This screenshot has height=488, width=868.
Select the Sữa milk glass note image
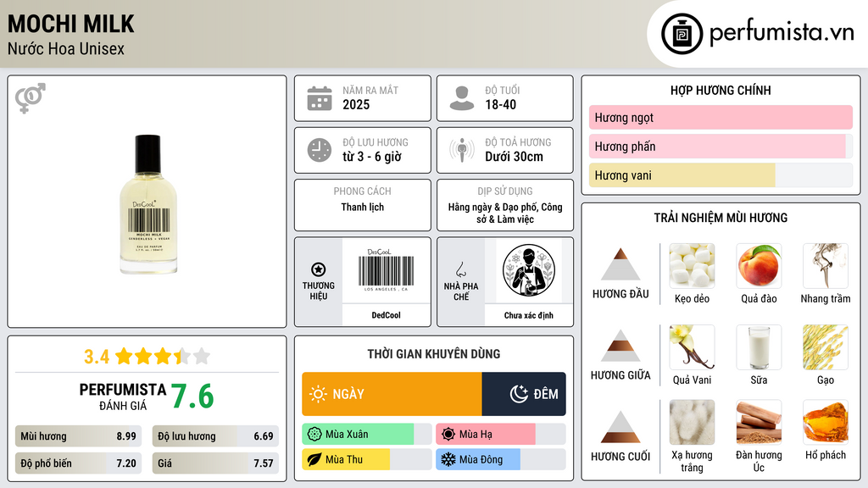tap(759, 347)
